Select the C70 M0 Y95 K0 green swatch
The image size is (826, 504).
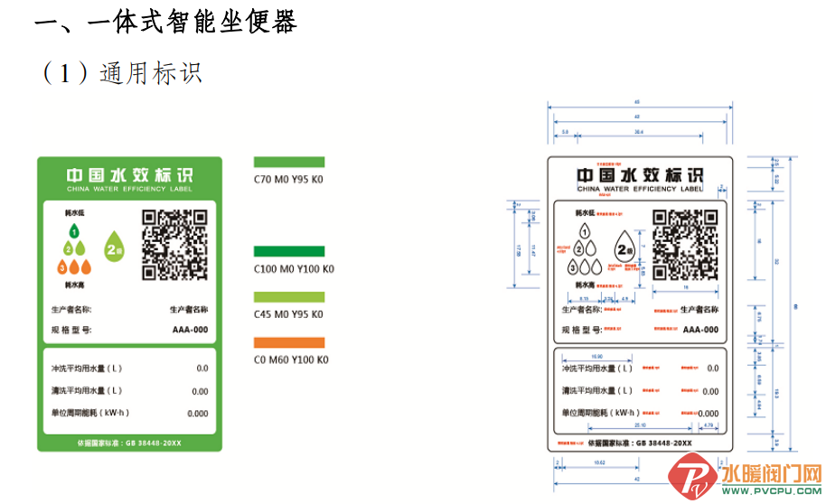coord(289,163)
